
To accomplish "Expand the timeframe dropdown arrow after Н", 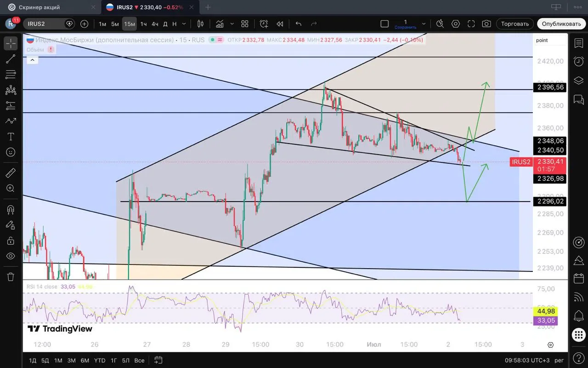I will [x=184, y=24].
